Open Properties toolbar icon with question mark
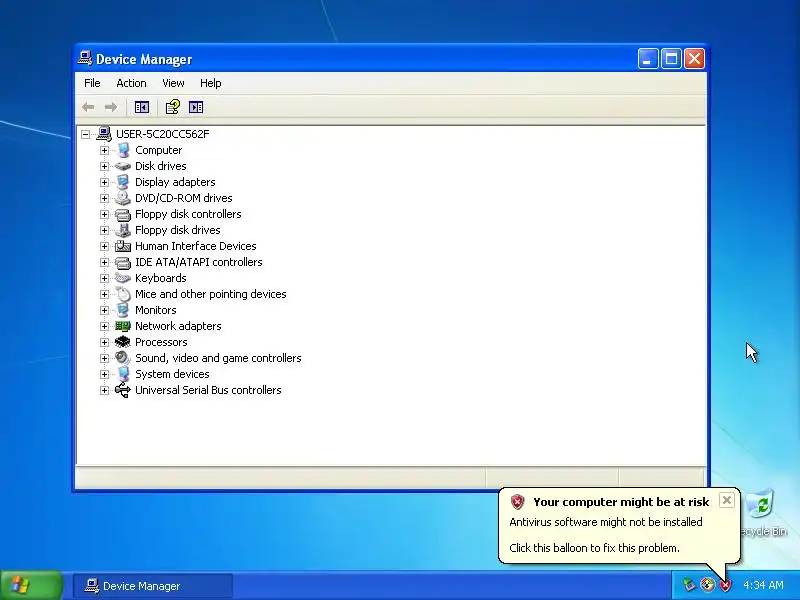 point(172,107)
